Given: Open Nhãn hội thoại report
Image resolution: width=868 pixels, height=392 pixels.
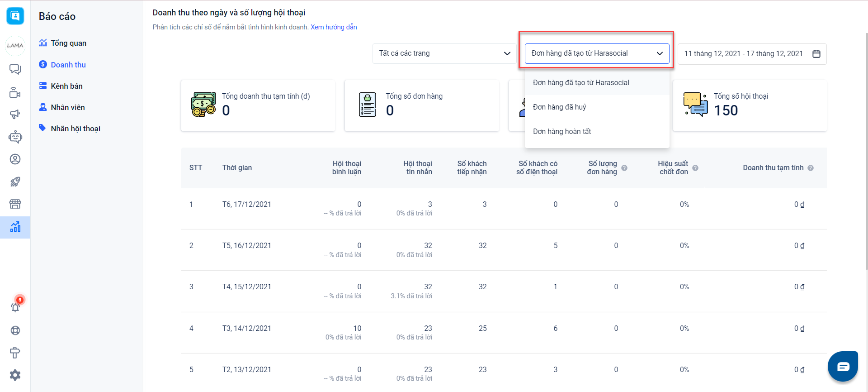Looking at the screenshot, I should (75, 129).
